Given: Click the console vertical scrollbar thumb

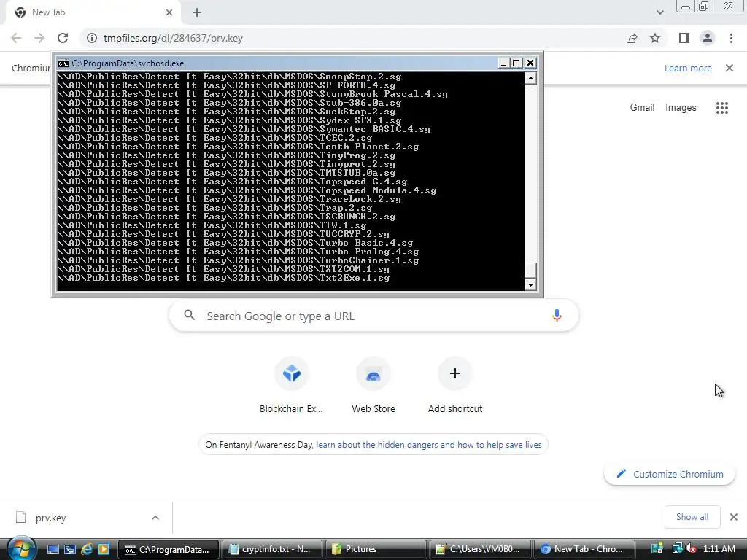Looking at the screenshot, I should tap(530, 270).
